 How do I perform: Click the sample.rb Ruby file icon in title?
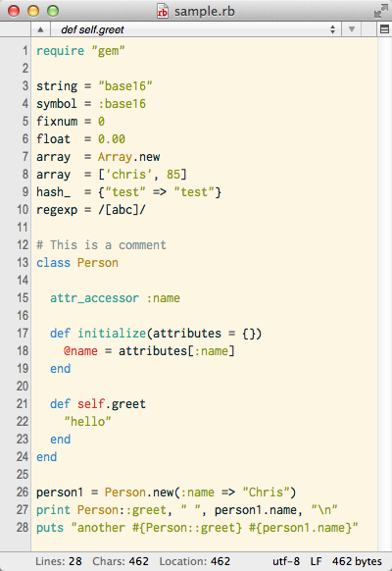pos(162,11)
